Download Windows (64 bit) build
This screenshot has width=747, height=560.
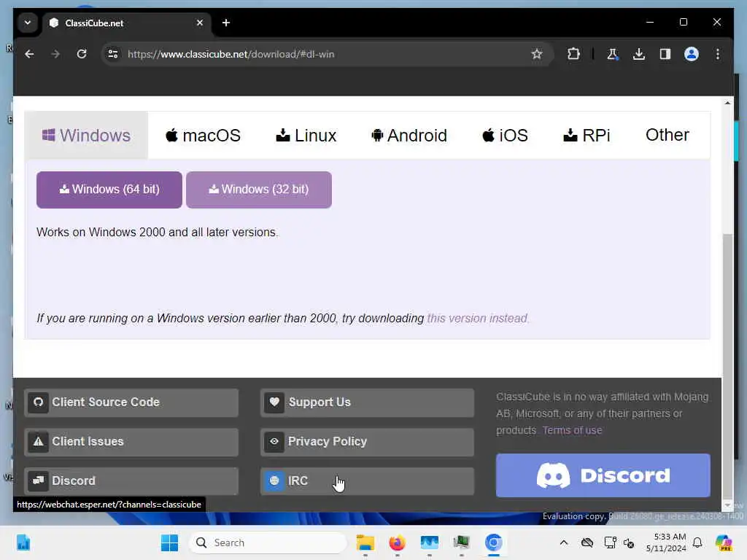coord(109,190)
